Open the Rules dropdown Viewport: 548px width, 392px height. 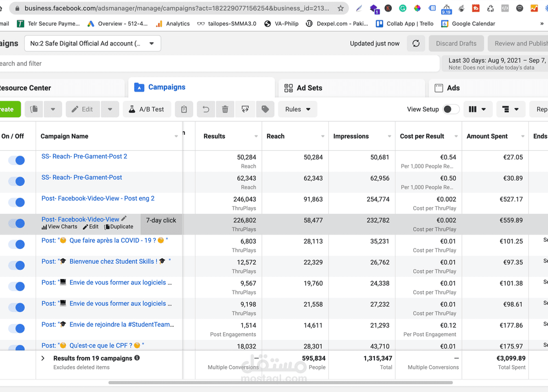tap(298, 109)
